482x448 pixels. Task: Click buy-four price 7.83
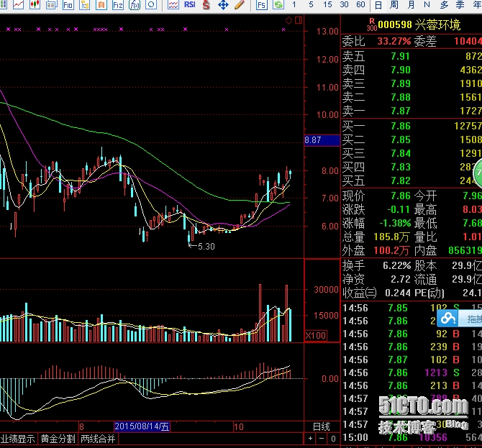pos(401,167)
